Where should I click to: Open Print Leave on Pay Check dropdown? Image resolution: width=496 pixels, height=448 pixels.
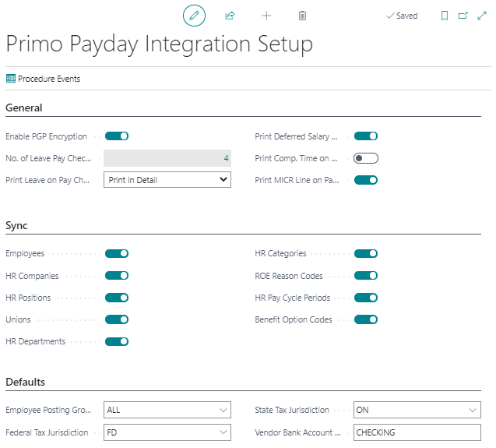tap(167, 180)
